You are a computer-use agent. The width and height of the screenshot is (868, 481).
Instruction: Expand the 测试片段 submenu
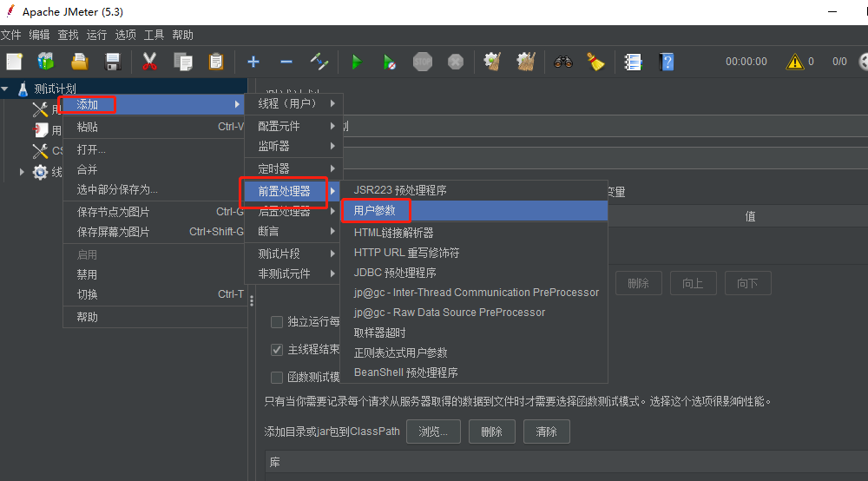293,254
